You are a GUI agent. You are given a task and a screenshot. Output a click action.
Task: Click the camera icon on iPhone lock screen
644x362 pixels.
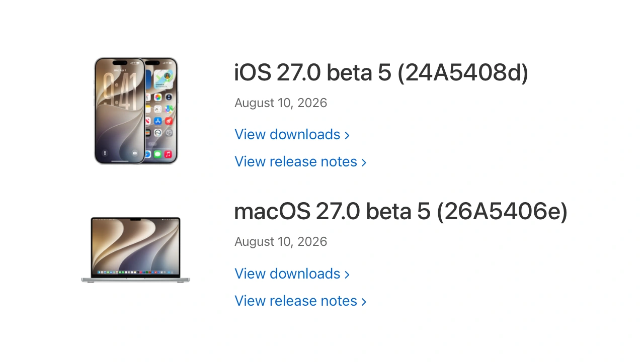[135, 153]
